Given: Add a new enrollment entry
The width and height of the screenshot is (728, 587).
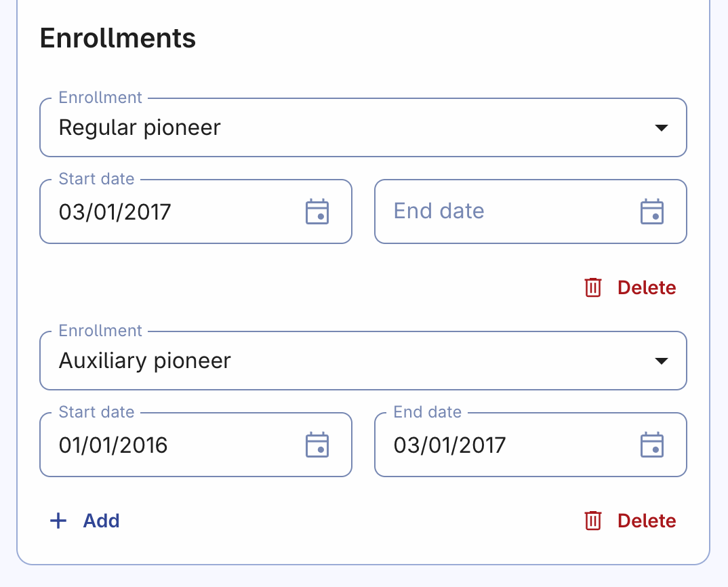Looking at the screenshot, I should [x=101, y=521].
